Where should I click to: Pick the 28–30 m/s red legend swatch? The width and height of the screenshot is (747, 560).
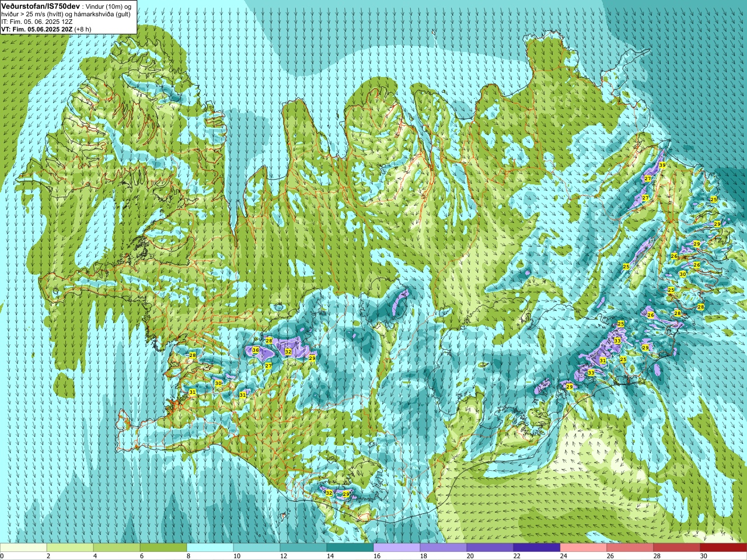[x=677, y=548]
